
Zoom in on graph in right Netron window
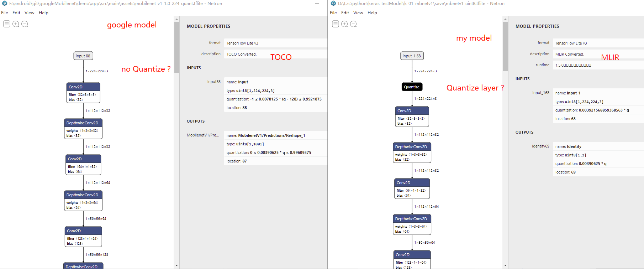(344, 24)
